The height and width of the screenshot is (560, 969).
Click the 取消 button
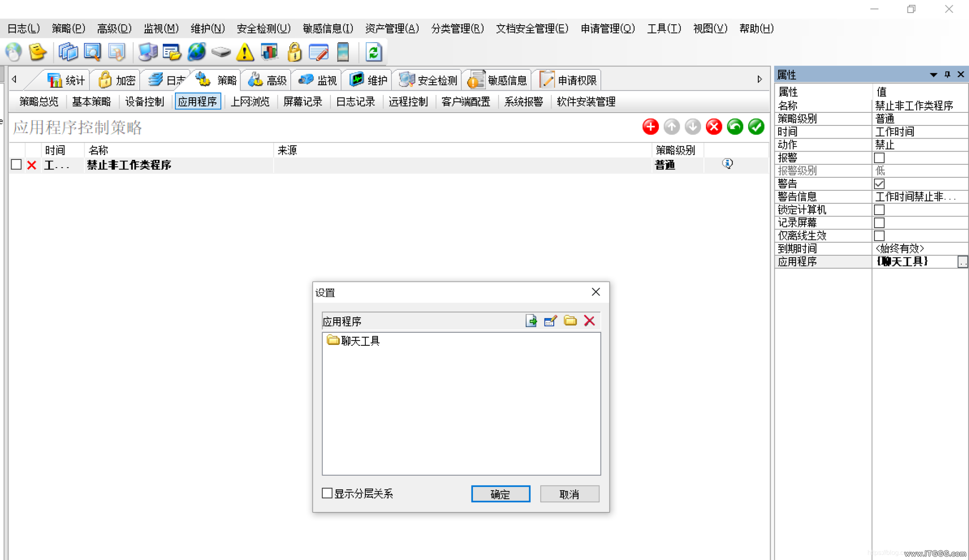tap(569, 494)
